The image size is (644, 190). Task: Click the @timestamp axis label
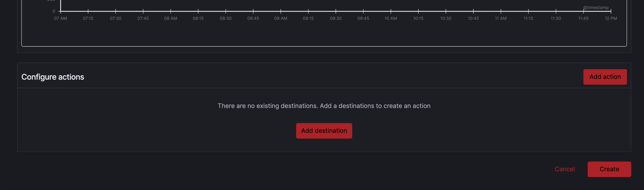click(x=596, y=8)
